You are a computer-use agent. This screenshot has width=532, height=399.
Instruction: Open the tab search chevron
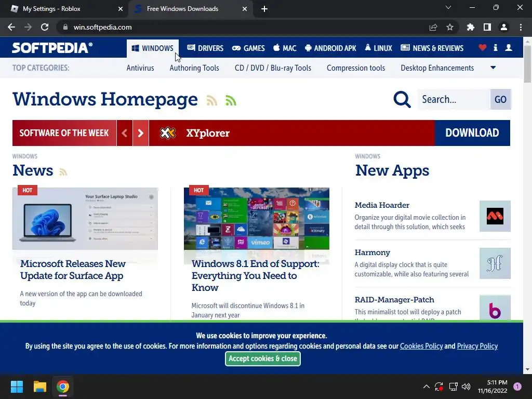[448, 7]
